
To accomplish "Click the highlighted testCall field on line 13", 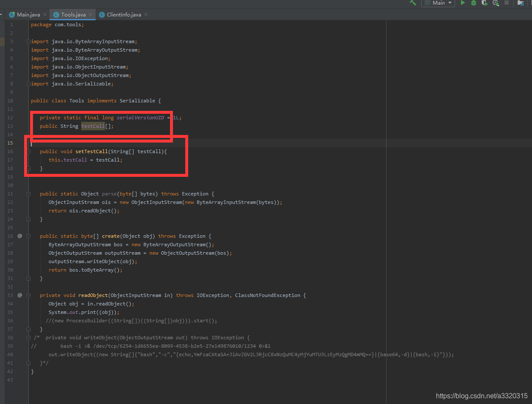I will (93, 126).
